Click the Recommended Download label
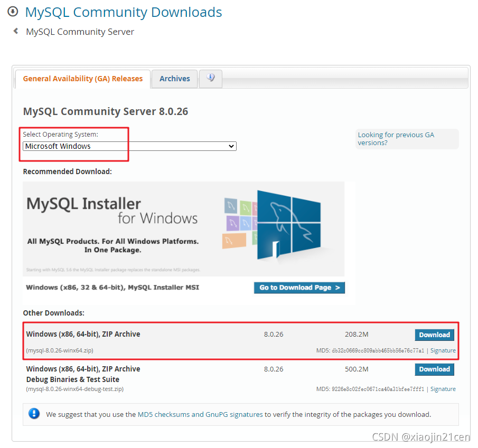Image resolution: width=478 pixels, height=448 pixels. [68, 171]
